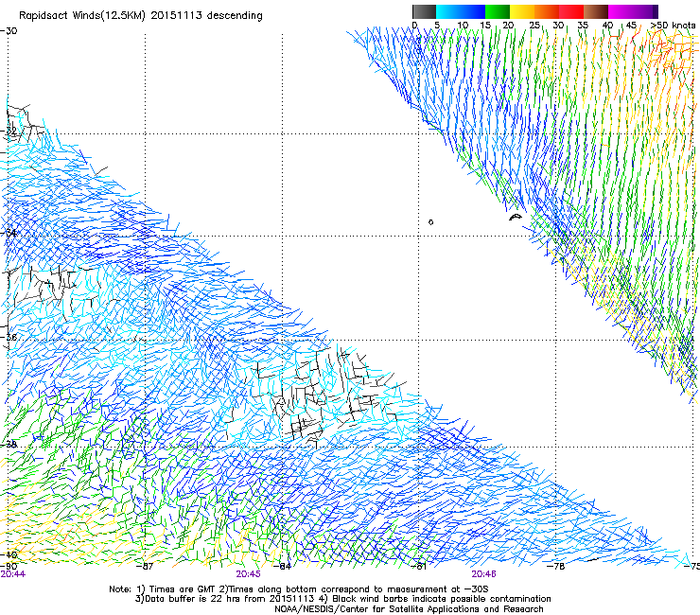Click the '-30' latitude label
The height and width of the screenshot is (615, 700).
coord(9,31)
